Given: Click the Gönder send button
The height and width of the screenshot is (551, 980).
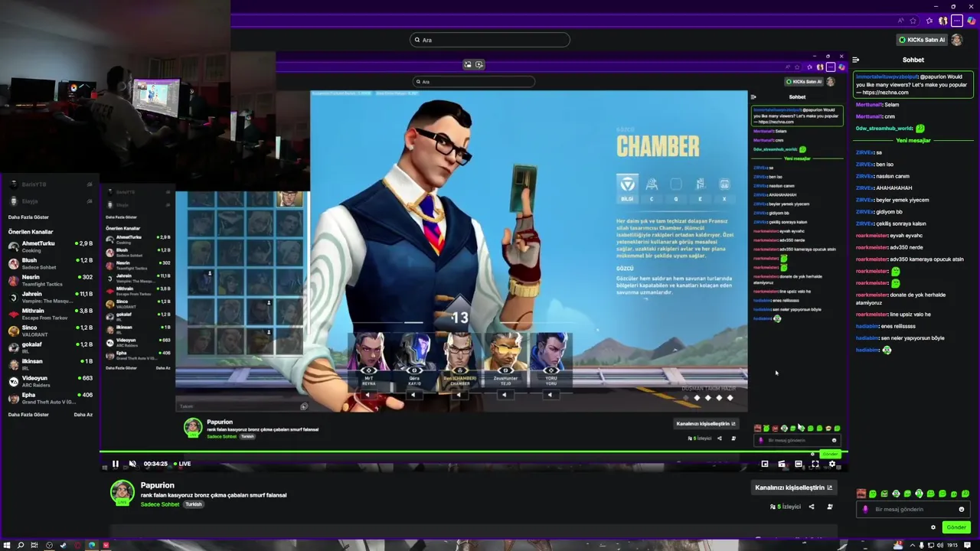Looking at the screenshot, I should 956,527.
